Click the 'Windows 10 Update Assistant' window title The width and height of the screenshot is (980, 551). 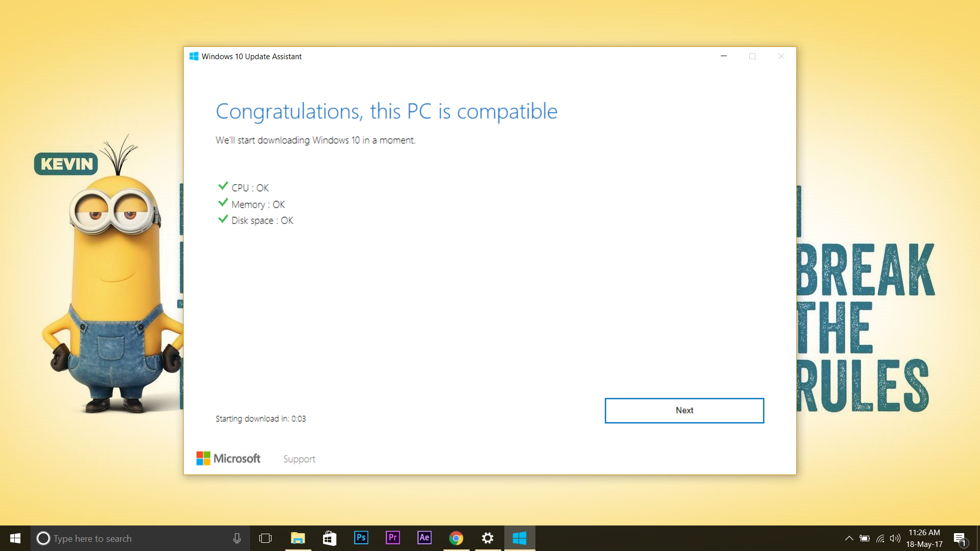[x=252, y=57]
